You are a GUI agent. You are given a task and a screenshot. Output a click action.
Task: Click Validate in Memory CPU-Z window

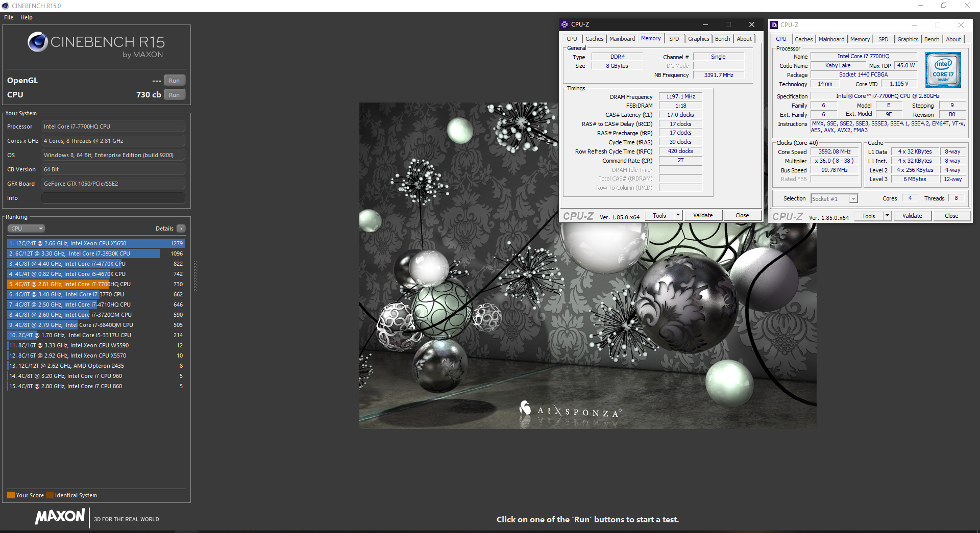(x=703, y=215)
